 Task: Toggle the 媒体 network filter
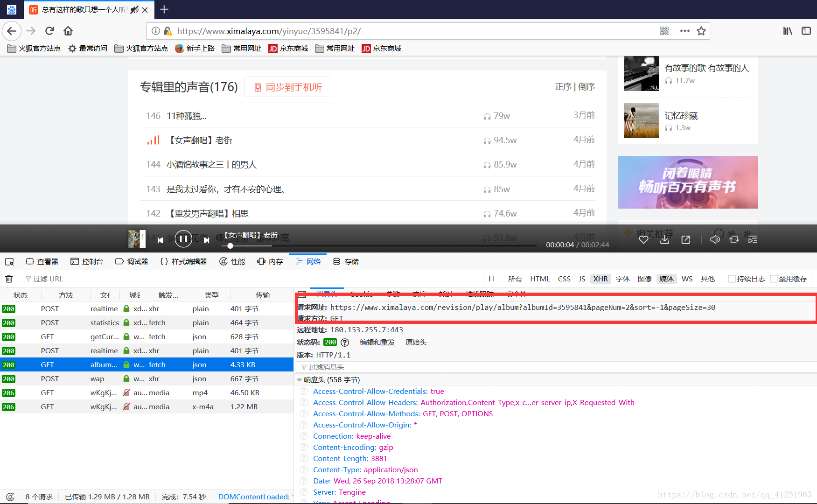coord(666,279)
